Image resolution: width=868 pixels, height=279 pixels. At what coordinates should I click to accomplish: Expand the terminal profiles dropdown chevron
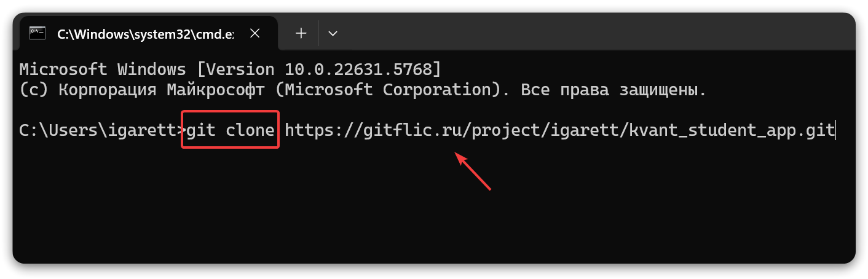tap(333, 34)
